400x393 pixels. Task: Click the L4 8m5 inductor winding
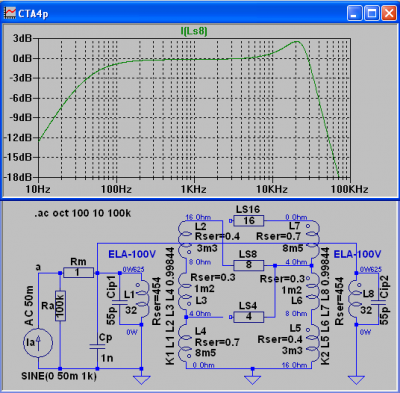(x=185, y=342)
